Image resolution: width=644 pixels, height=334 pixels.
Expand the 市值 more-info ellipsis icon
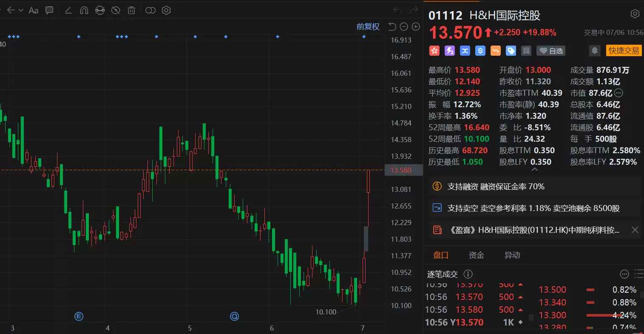618,93
